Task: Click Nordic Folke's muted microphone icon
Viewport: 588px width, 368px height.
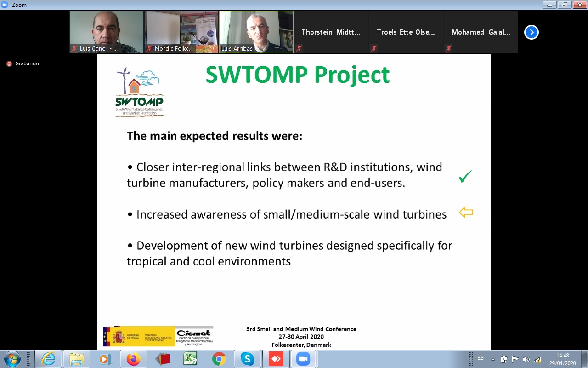Action: click(149, 48)
